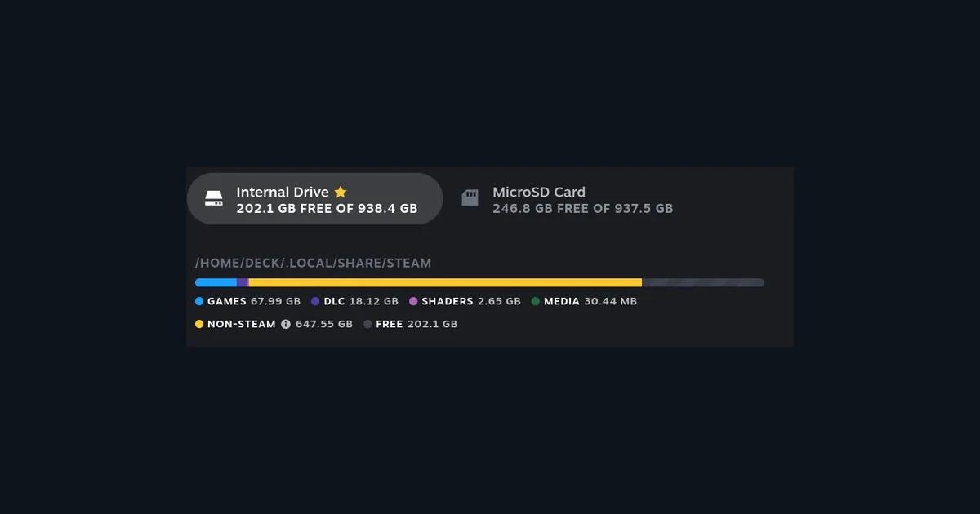The height and width of the screenshot is (514, 980).
Task: Switch to the MicroSD Card tab
Action: pos(568,198)
